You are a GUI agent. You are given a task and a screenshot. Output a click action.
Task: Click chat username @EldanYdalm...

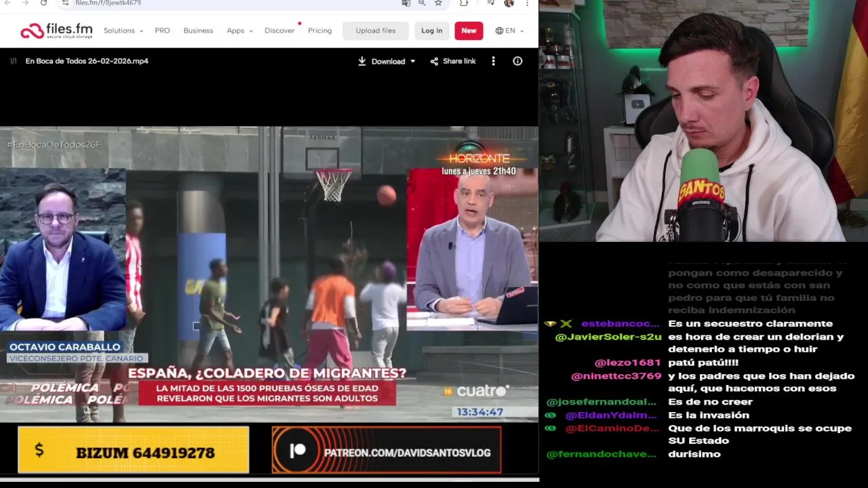(610, 415)
